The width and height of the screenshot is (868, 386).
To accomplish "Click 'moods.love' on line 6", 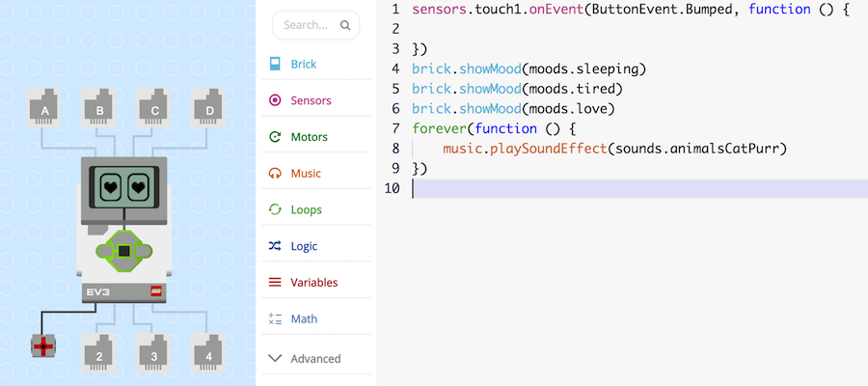I will (x=570, y=109).
